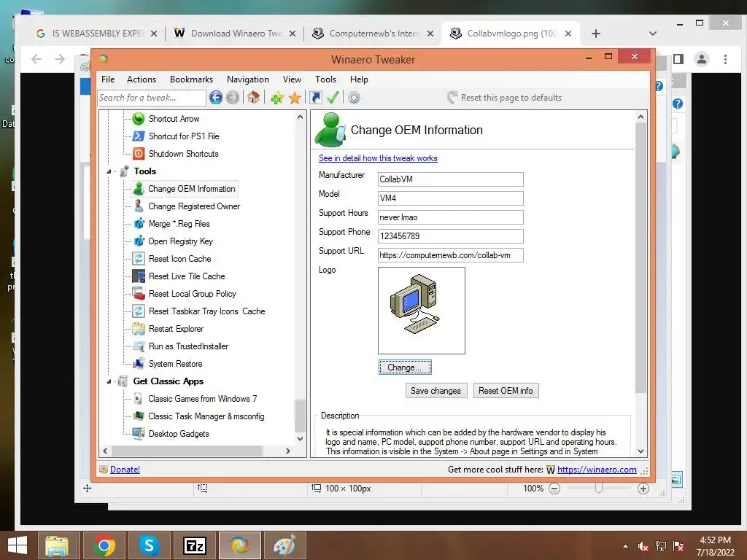This screenshot has width=747, height=560.
Task: Focus the Search for a tweak box
Action: coord(152,98)
